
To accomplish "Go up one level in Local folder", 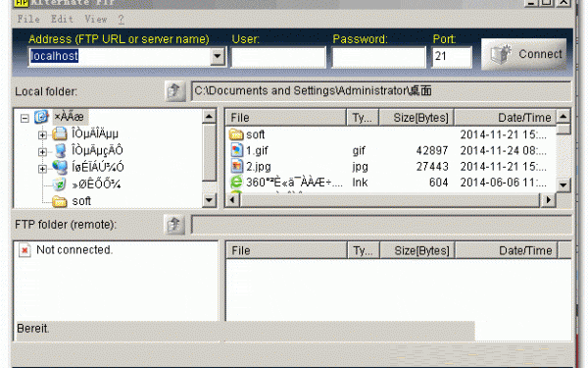I will click(x=175, y=91).
